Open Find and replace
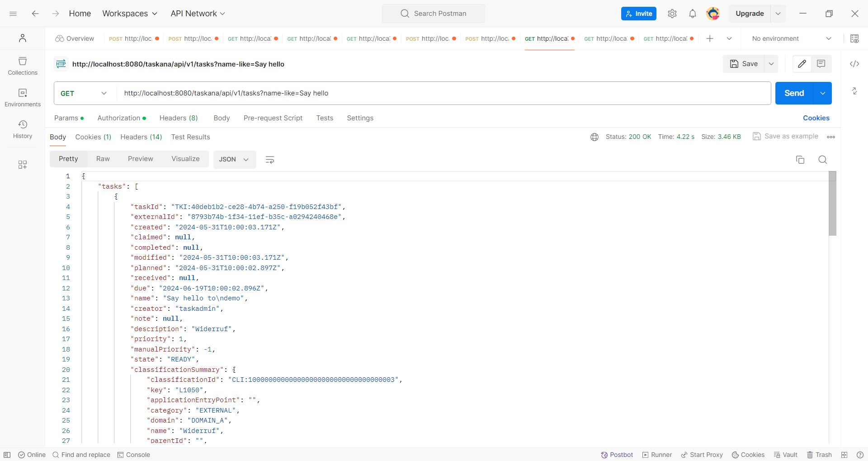 [81, 455]
